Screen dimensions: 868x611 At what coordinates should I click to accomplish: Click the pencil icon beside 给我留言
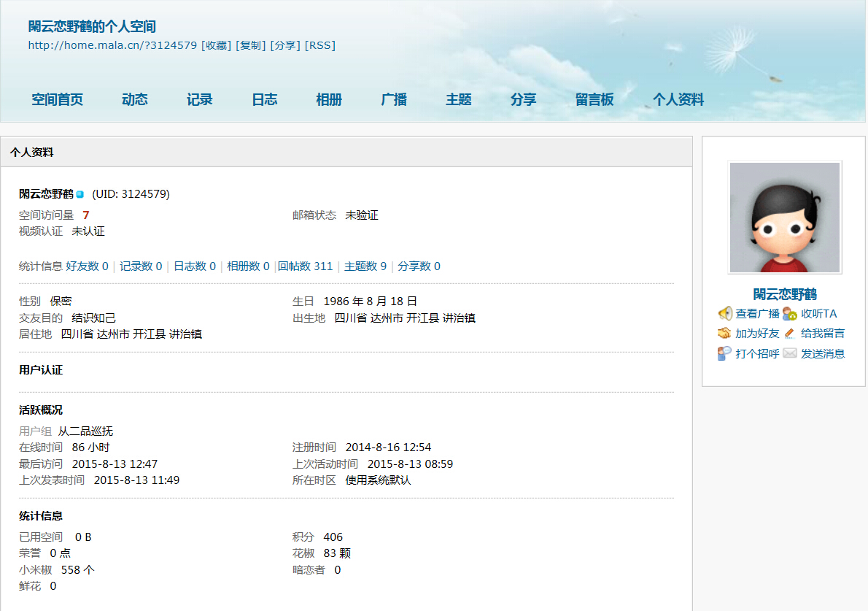tap(790, 334)
